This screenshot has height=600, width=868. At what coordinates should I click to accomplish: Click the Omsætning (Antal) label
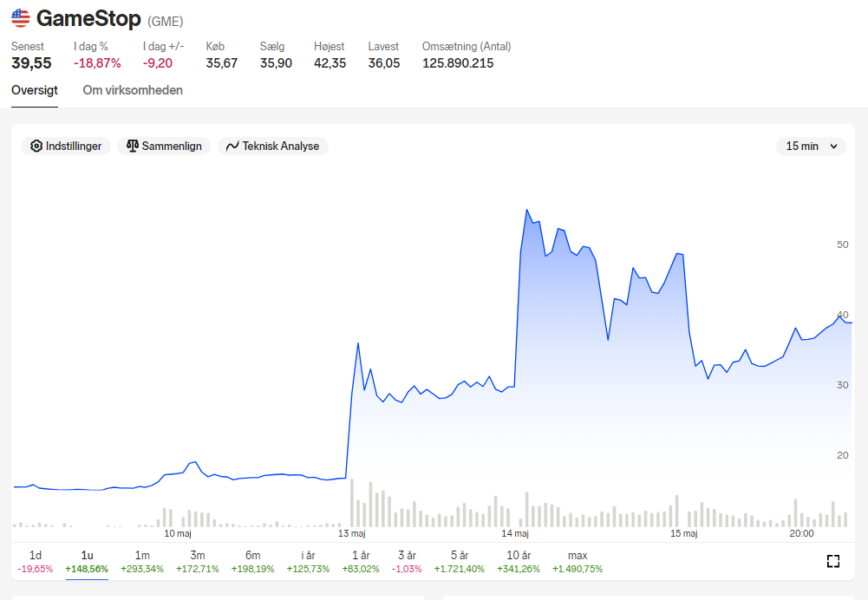coord(467,47)
